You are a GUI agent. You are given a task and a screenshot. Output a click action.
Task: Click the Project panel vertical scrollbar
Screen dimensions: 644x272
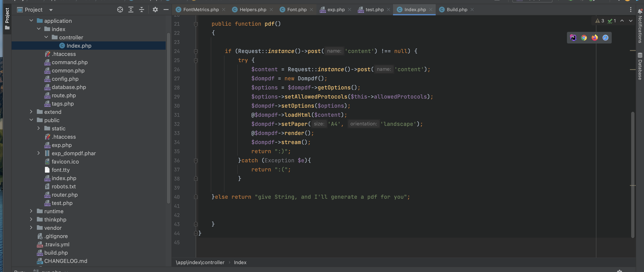coord(168,118)
